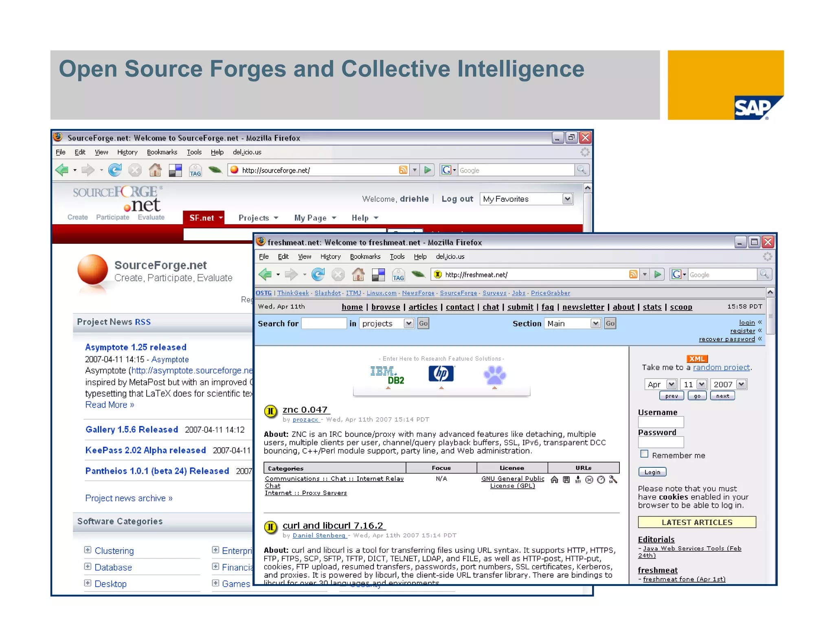This screenshot has height=644, width=834.
Task: Click the HP logo featured solution
Action: pyautogui.click(x=441, y=374)
